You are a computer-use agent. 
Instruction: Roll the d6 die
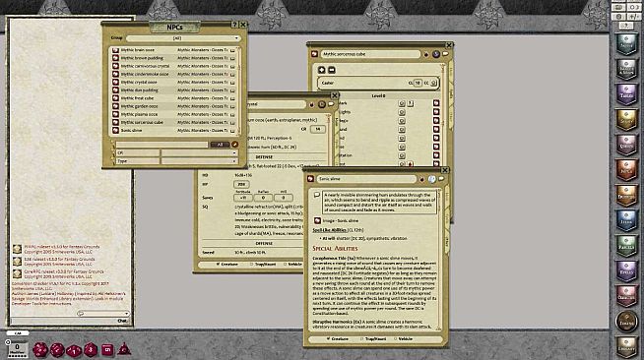pyautogui.click(x=107, y=350)
